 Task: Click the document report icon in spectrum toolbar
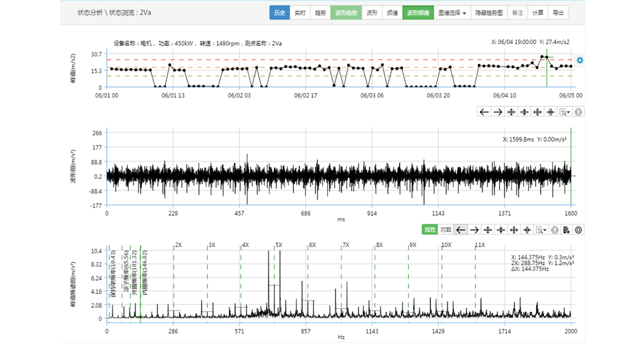pyautogui.click(x=566, y=229)
